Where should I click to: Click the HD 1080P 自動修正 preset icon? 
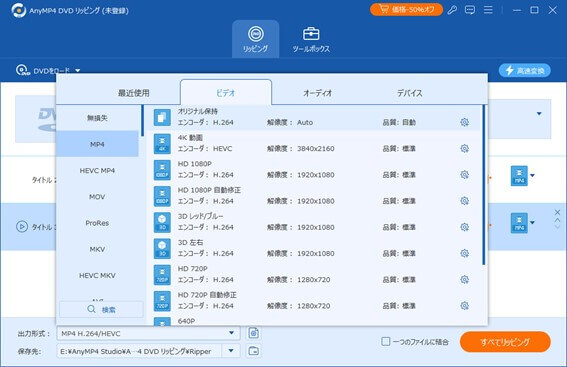tap(162, 196)
